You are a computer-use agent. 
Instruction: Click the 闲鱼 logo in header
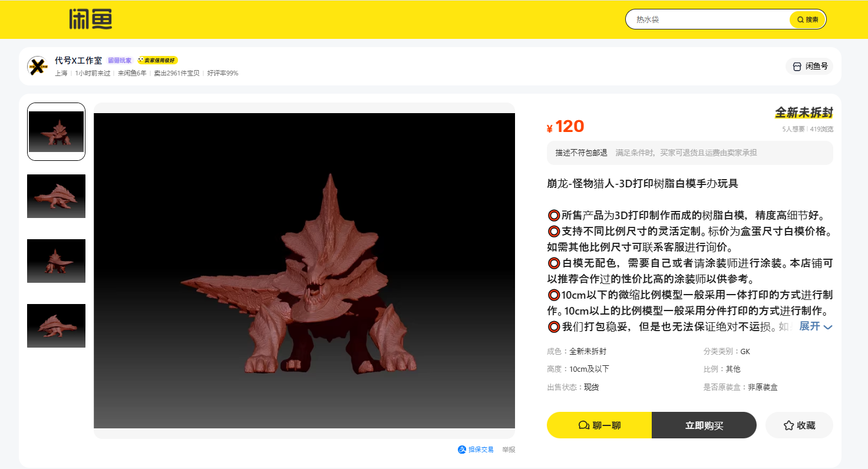click(90, 19)
